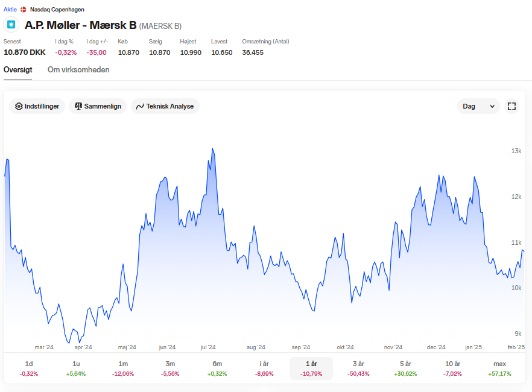Viewport: 532px width, 392px height.
Task: Select the 1u time range
Action: [x=76, y=368]
